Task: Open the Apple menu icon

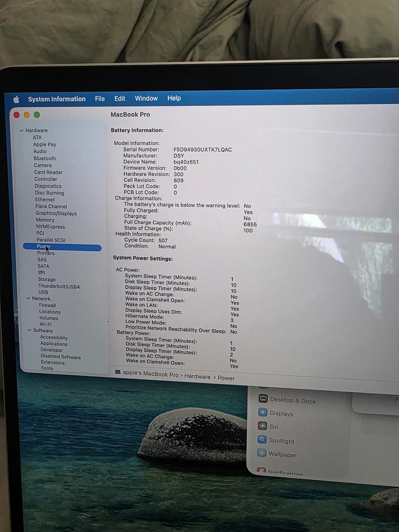Action: (16, 100)
